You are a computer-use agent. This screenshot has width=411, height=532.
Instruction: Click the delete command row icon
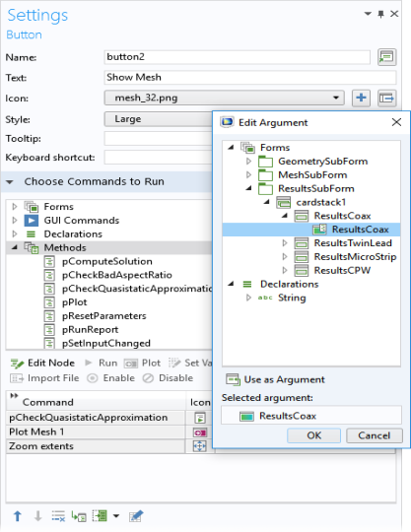pos(58,516)
